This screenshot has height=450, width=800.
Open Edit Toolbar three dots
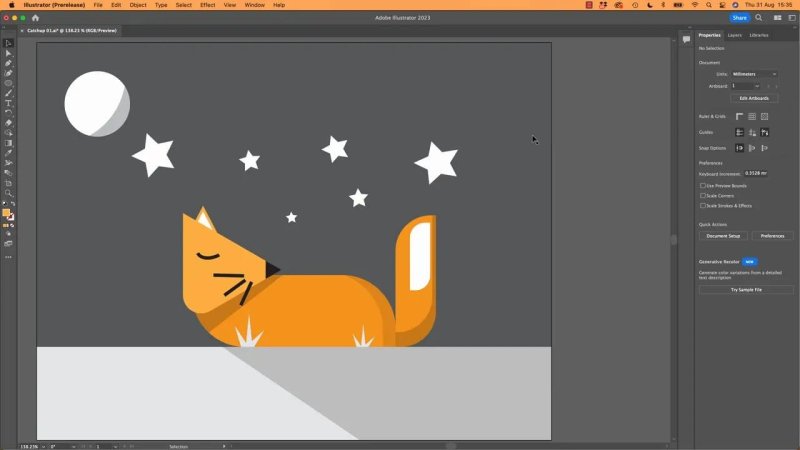(8, 257)
